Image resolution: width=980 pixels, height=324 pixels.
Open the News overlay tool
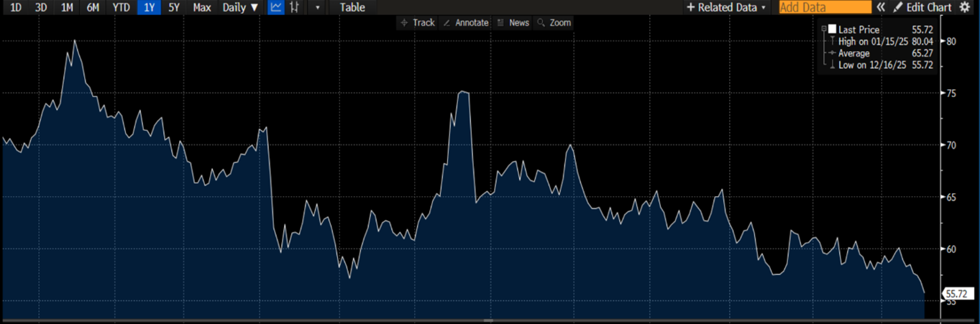click(513, 23)
